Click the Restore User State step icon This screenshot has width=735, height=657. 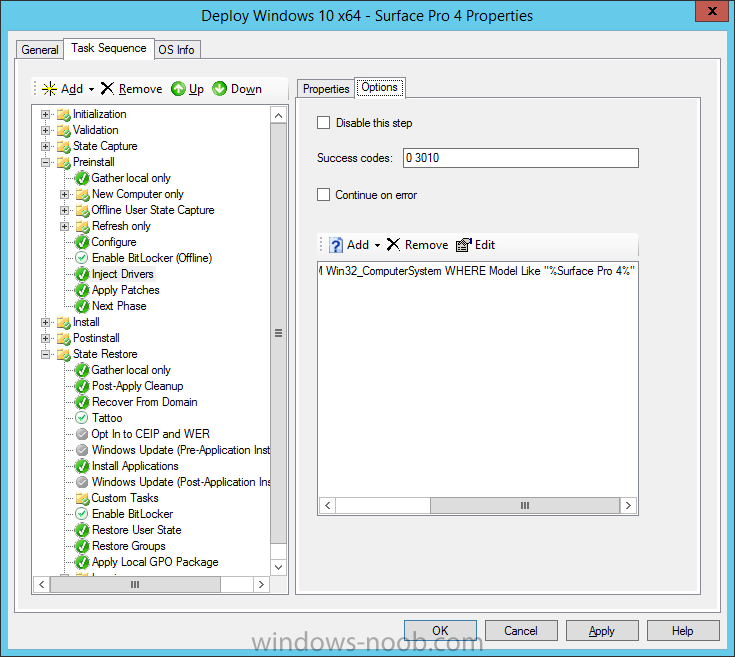tap(82, 530)
